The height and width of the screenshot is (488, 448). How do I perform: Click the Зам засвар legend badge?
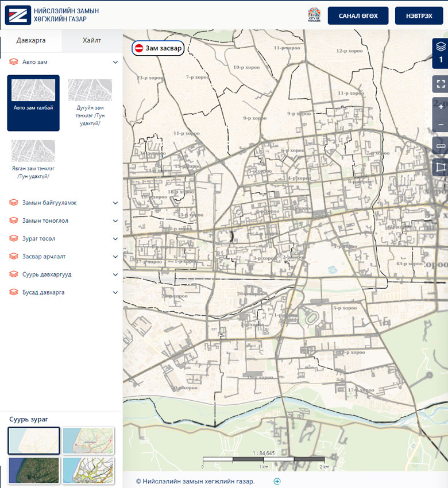pyautogui.click(x=158, y=48)
